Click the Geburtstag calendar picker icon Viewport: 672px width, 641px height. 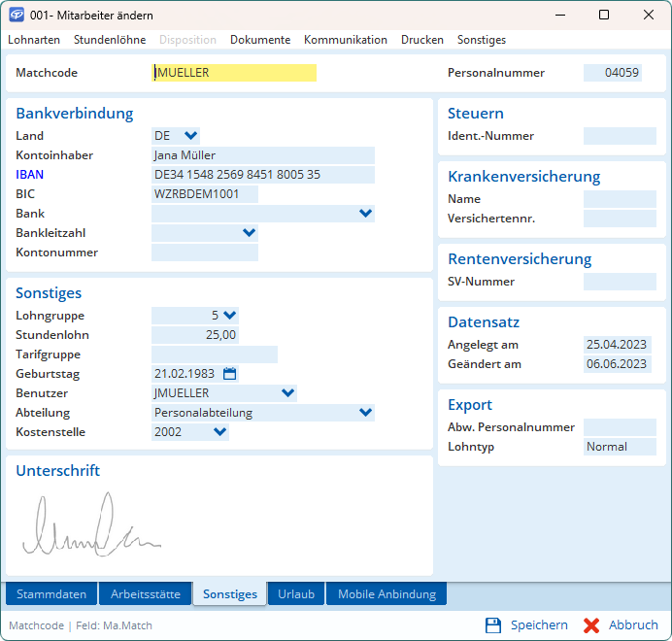(x=230, y=374)
